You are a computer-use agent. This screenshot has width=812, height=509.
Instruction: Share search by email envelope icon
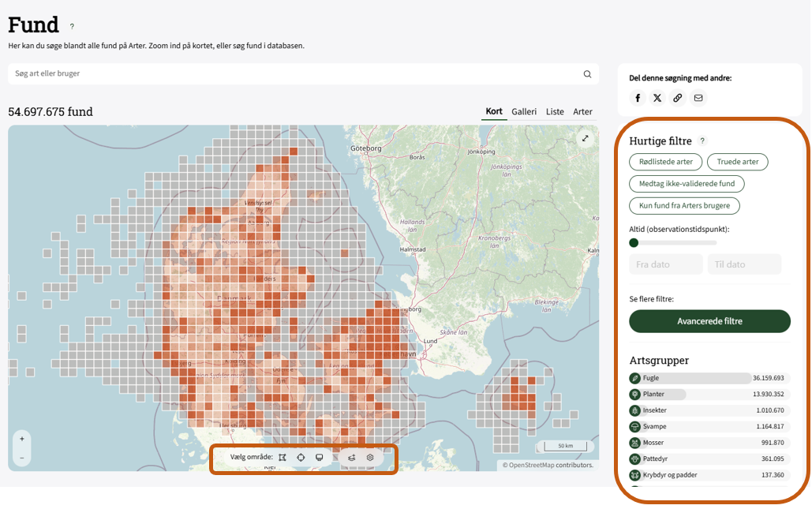pos(698,98)
